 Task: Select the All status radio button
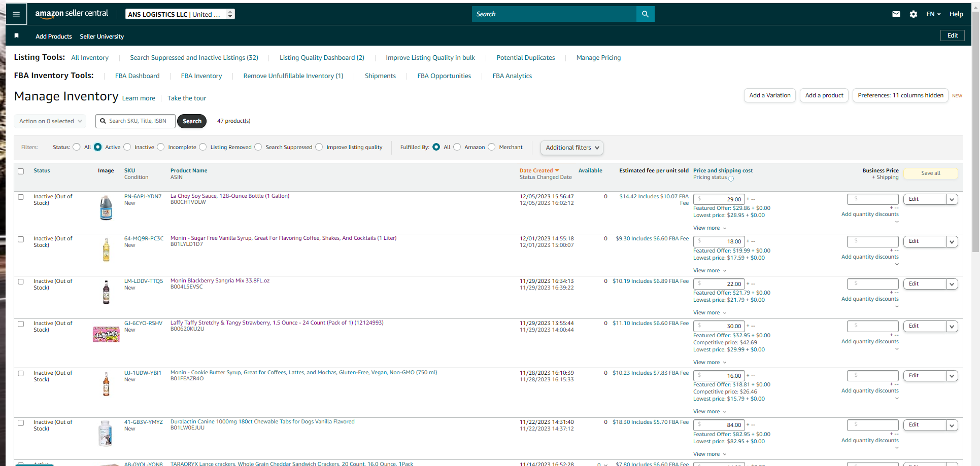click(77, 147)
